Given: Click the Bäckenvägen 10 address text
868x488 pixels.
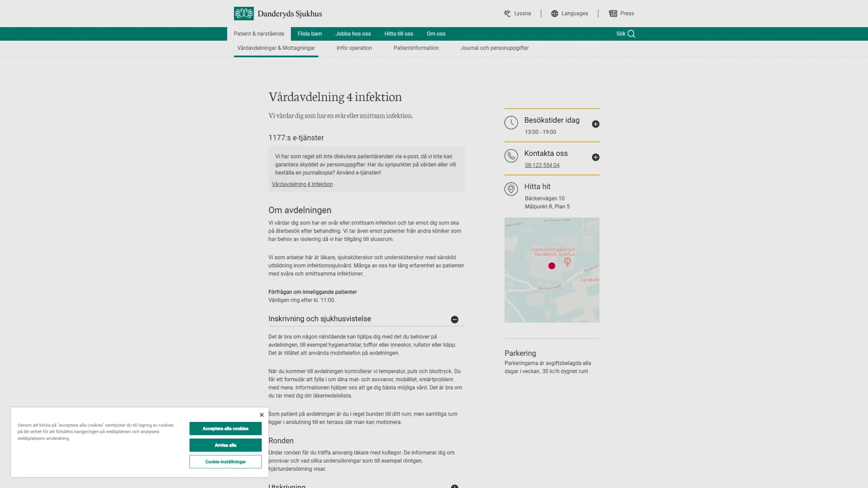Looking at the screenshot, I should coord(545,199).
